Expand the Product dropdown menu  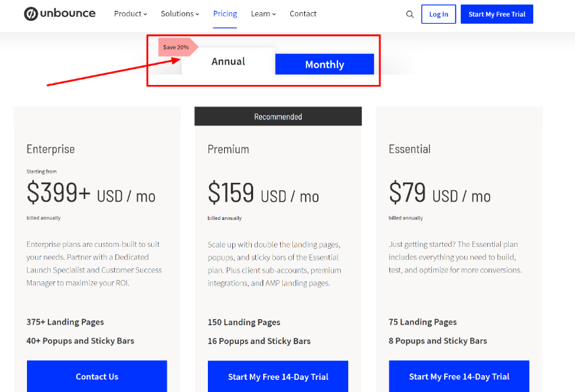(130, 13)
